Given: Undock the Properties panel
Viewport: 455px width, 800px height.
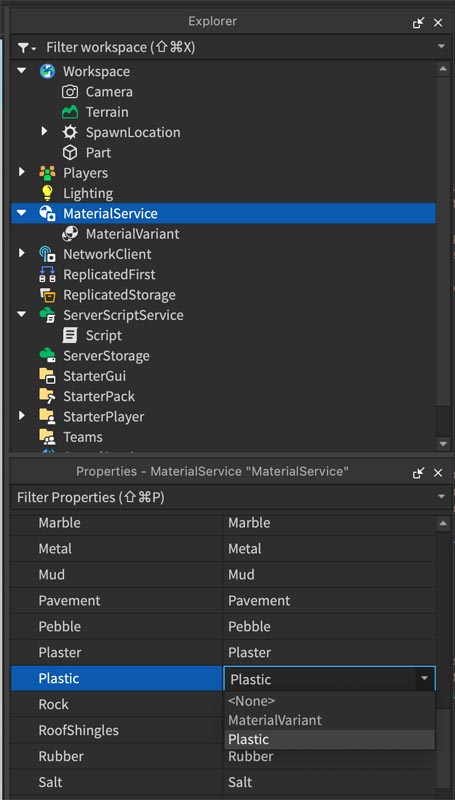Looking at the screenshot, I should tap(418, 472).
